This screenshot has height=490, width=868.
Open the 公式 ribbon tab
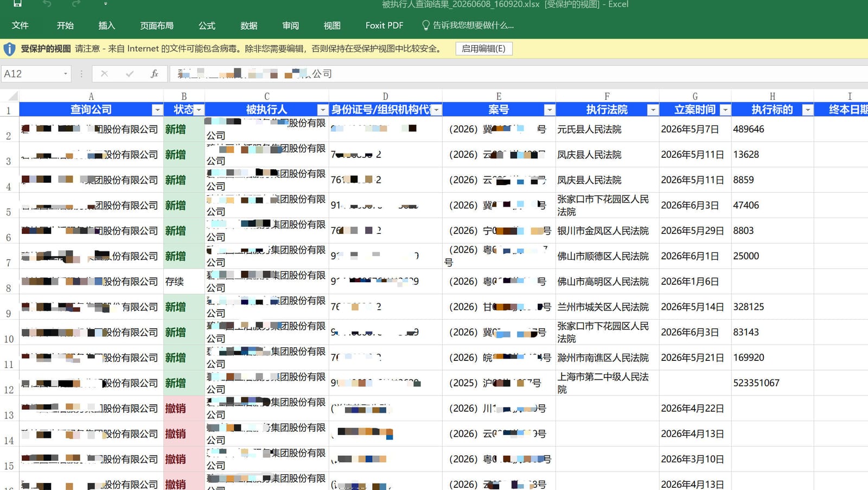coord(207,26)
